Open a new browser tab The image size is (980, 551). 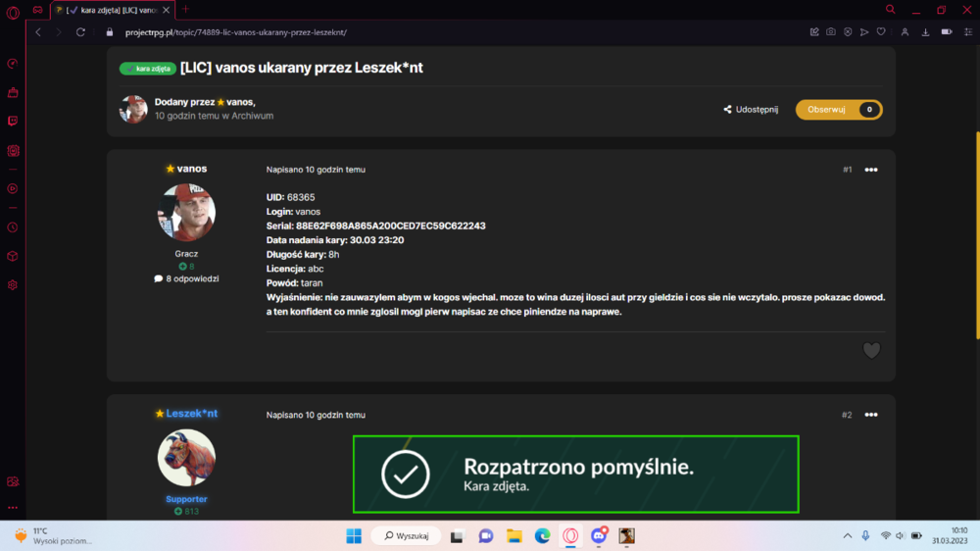(x=185, y=10)
